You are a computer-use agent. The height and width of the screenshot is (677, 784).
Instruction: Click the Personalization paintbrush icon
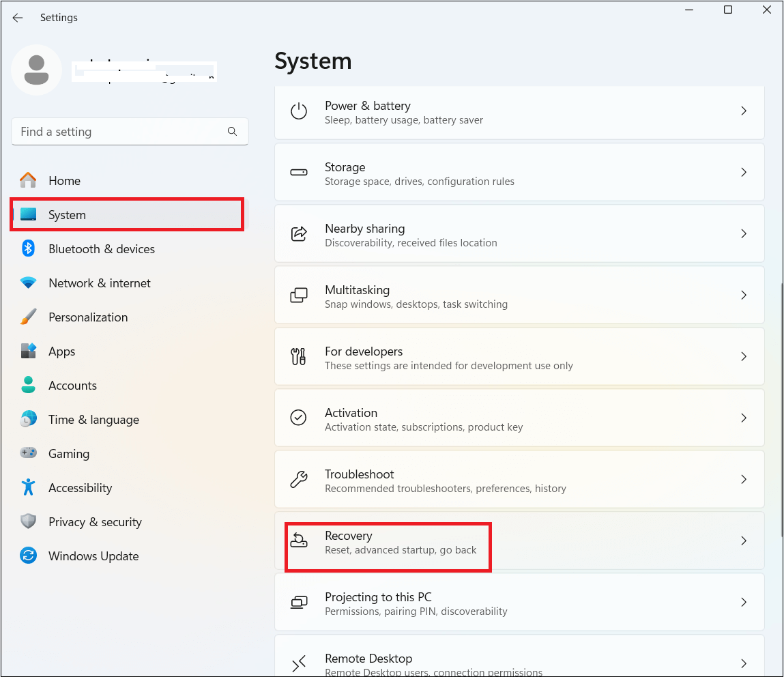click(28, 317)
